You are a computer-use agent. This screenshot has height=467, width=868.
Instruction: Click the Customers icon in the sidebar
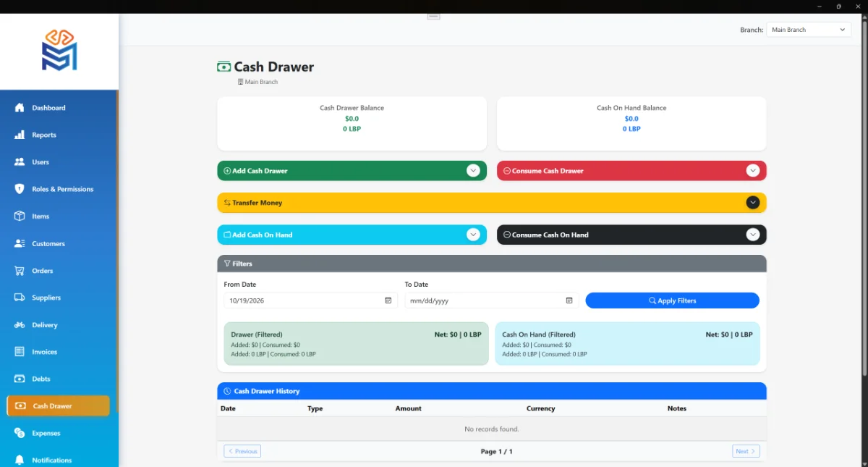20,243
